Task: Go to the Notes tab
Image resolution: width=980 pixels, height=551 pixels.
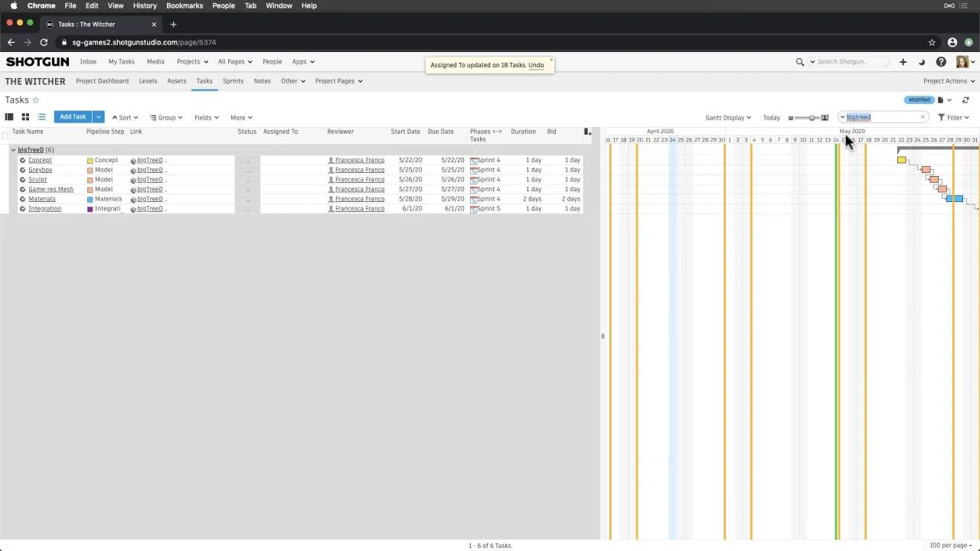Action: pyautogui.click(x=262, y=81)
